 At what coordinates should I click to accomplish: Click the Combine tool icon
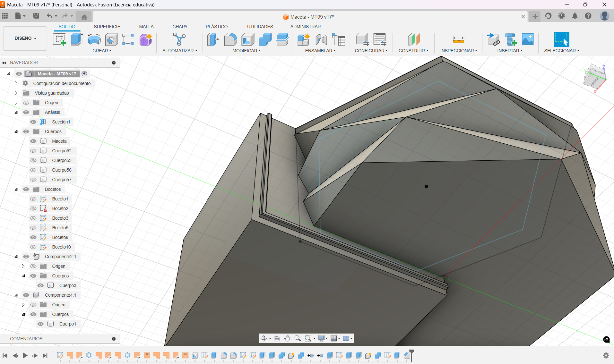coord(265,39)
